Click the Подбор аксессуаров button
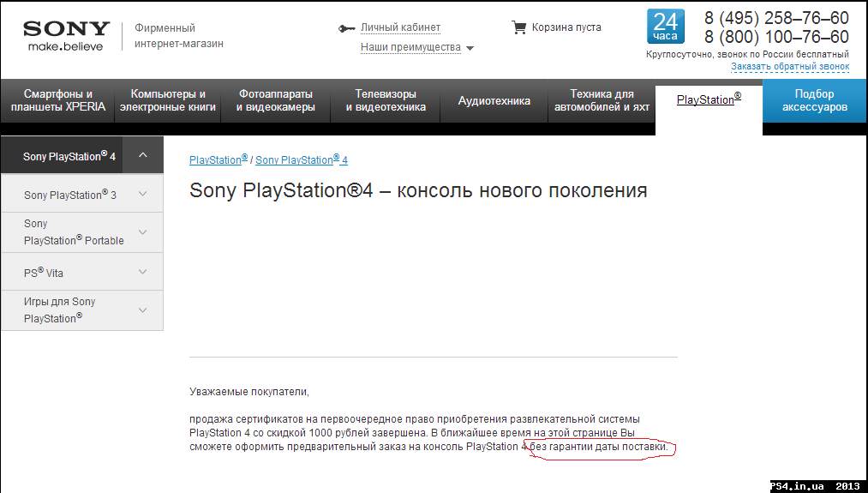868x493 pixels. click(814, 101)
